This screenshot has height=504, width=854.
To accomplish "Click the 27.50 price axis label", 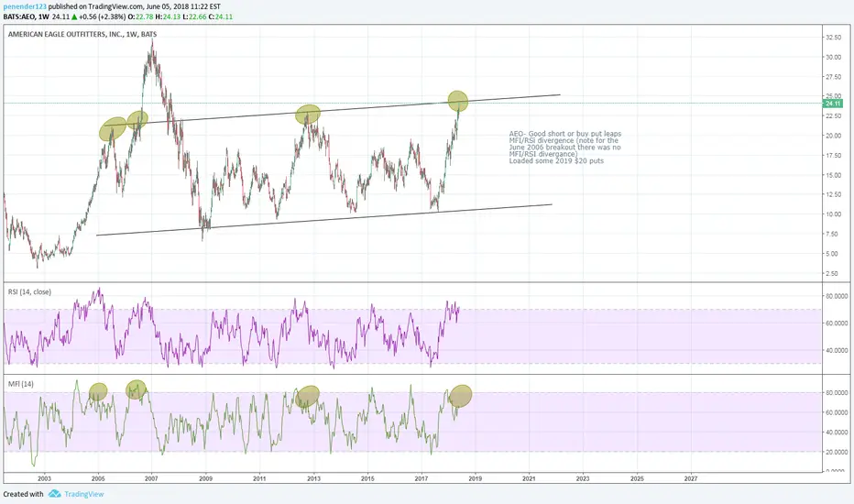I will 833,77.
